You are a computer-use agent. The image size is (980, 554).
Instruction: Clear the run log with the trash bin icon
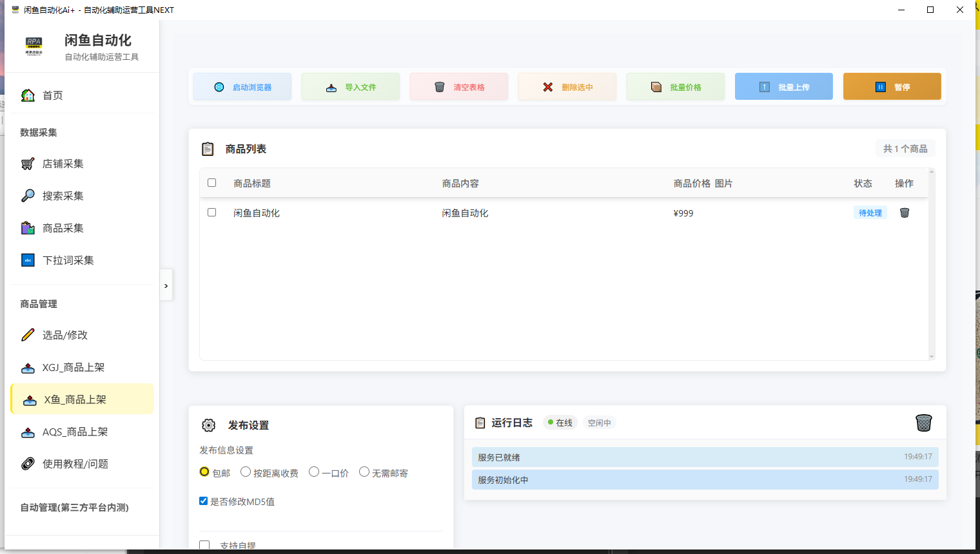(x=923, y=423)
